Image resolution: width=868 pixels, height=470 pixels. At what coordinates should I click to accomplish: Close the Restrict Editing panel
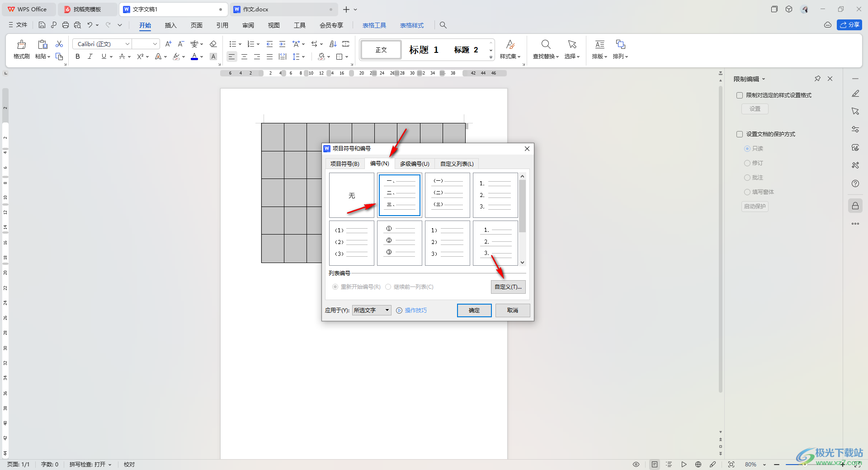tap(830, 79)
